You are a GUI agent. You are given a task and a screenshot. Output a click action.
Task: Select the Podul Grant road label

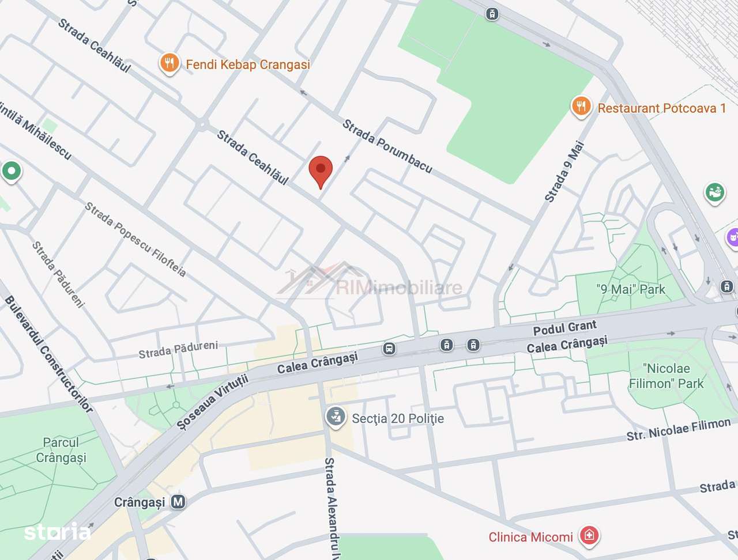point(564,328)
